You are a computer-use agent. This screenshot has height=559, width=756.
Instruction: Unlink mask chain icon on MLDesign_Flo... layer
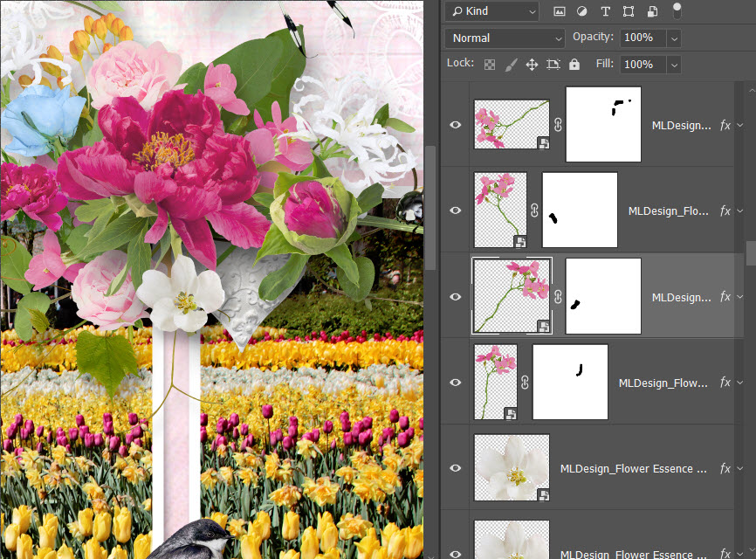pos(534,210)
